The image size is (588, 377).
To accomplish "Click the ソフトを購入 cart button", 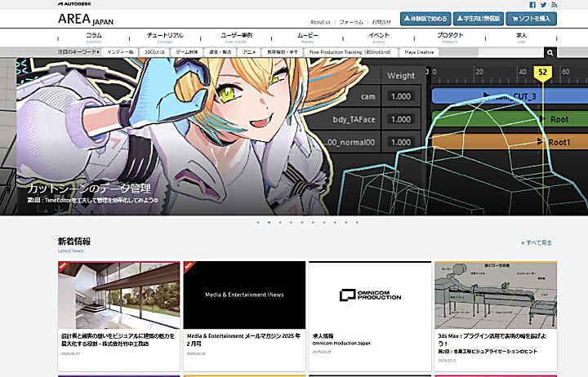I will 532,19.
